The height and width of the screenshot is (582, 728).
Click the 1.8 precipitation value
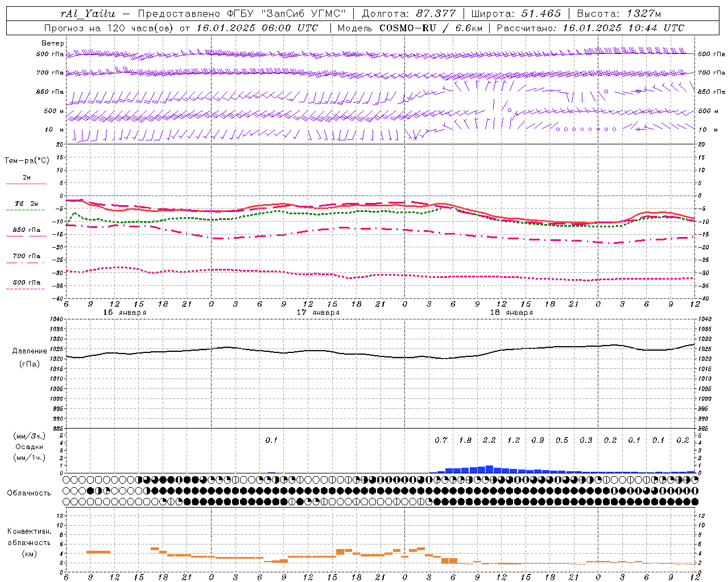465,440
